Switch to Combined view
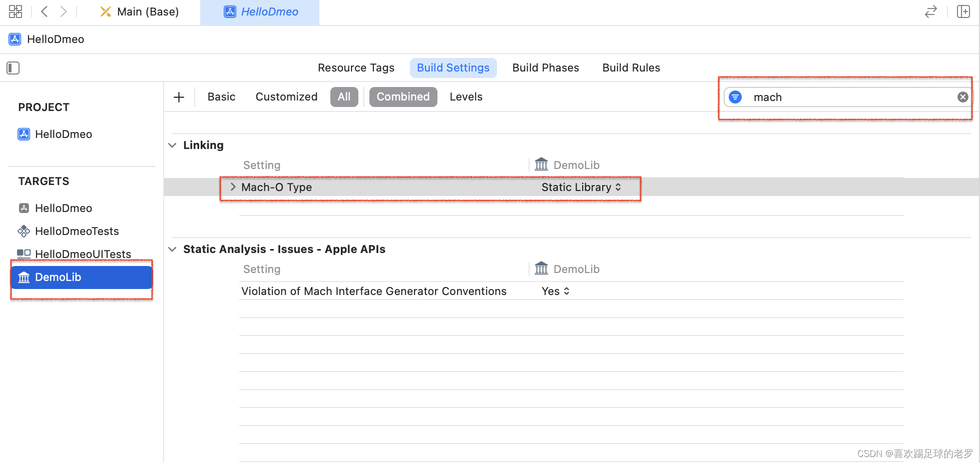Image resolution: width=980 pixels, height=463 pixels. point(403,97)
